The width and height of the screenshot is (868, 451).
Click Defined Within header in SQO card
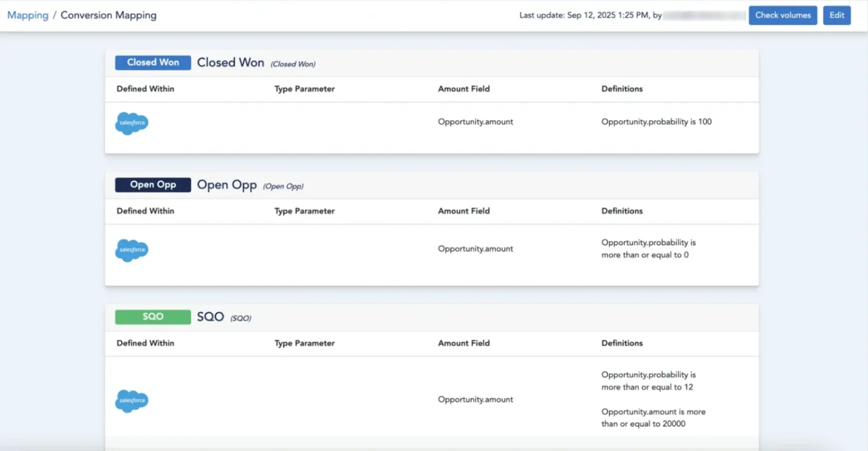point(145,343)
